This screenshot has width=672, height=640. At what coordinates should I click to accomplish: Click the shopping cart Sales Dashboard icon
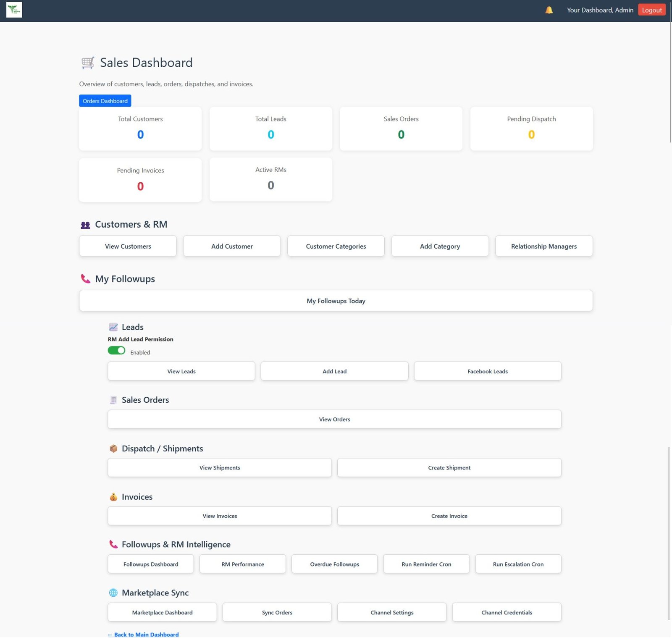pyautogui.click(x=88, y=63)
